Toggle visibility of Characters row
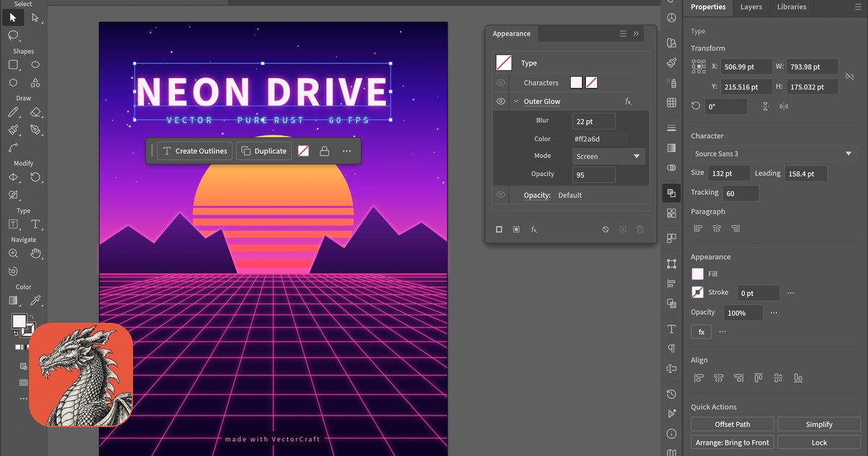The width and height of the screenshot is (868, 456). 501,83
